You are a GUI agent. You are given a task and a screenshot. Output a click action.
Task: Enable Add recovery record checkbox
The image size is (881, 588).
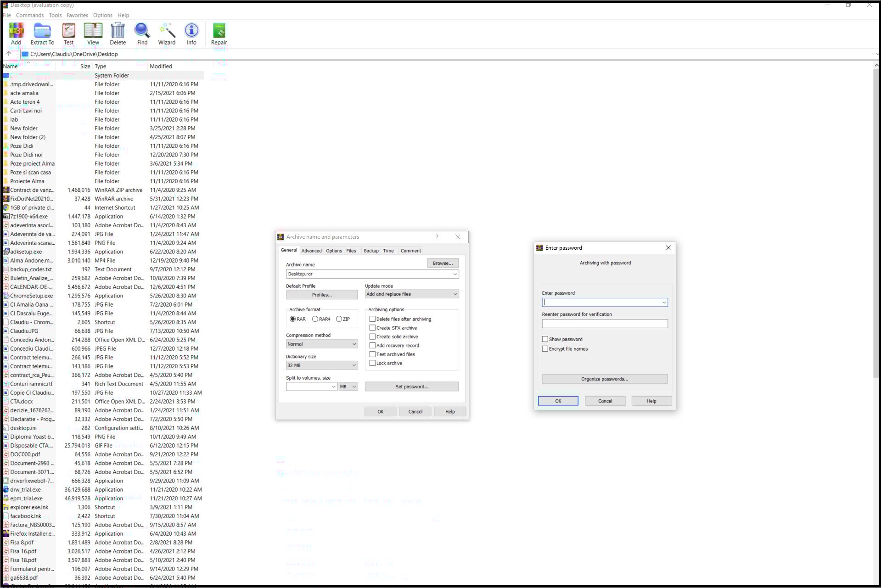(372, 345)
